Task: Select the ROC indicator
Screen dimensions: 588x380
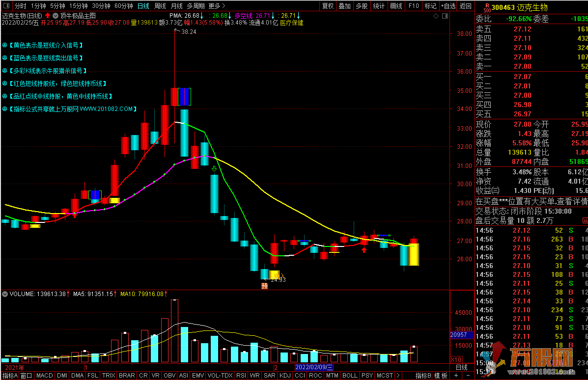Action: [315, 376]
